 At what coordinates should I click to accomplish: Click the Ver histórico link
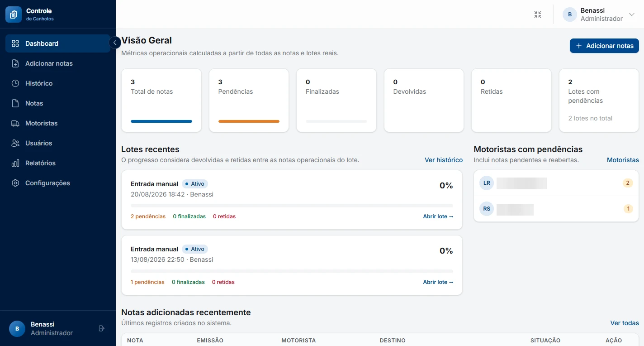pyautogui.click(x=444, y=160)
